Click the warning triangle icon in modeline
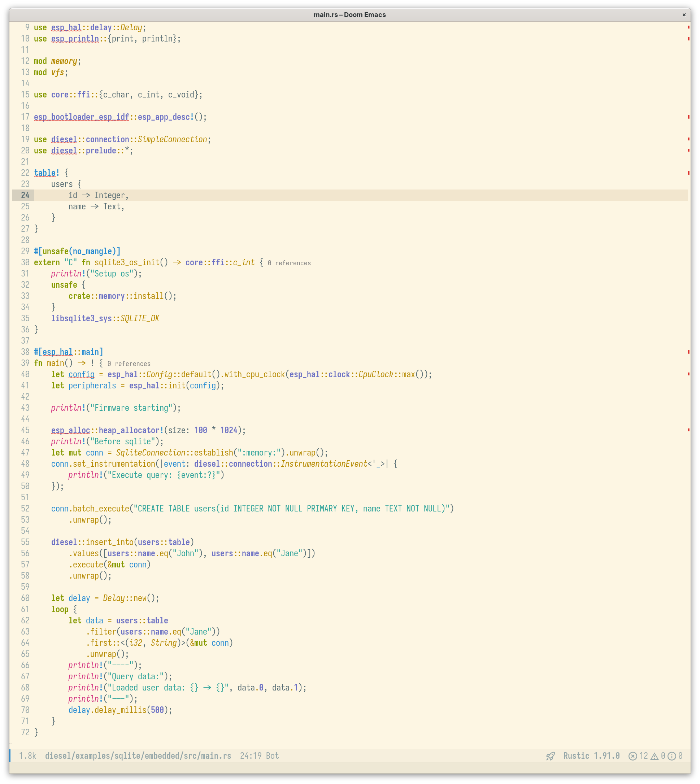 pos(654,756)
